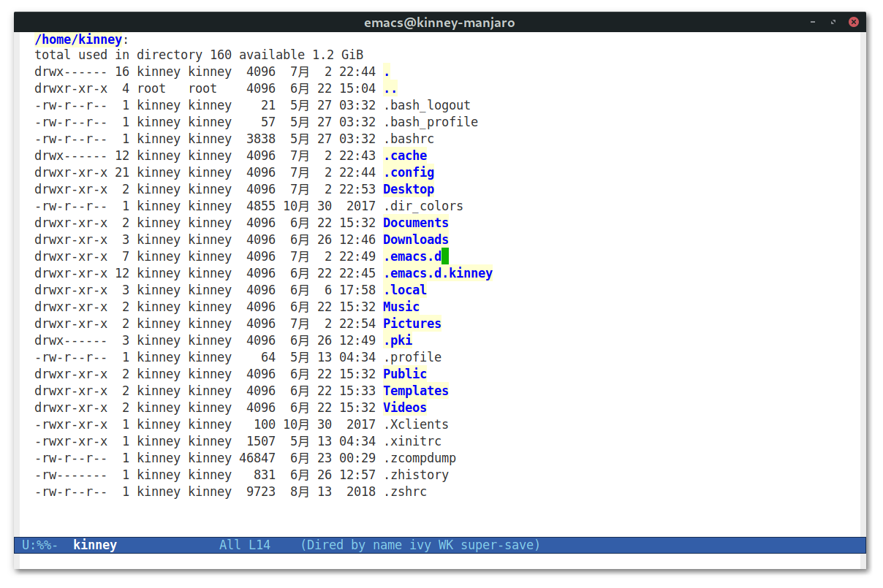The image size is (883, 588).
Task: Open the .config directory
Action: coord(409,172)
